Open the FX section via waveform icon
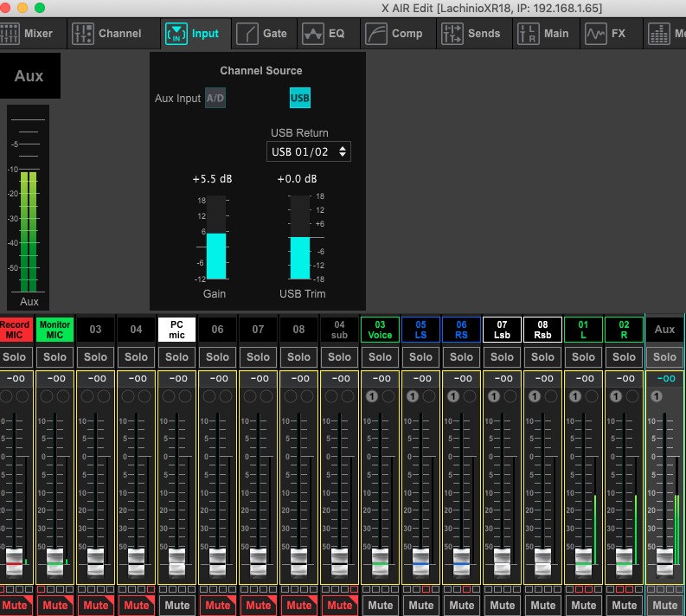This screenshot has width=686, height=616. coord(596,34)
